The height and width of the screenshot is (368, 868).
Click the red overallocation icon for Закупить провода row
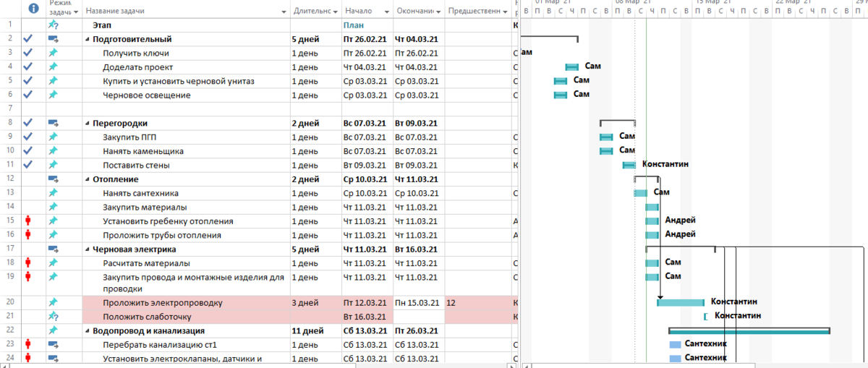[29, 276]
